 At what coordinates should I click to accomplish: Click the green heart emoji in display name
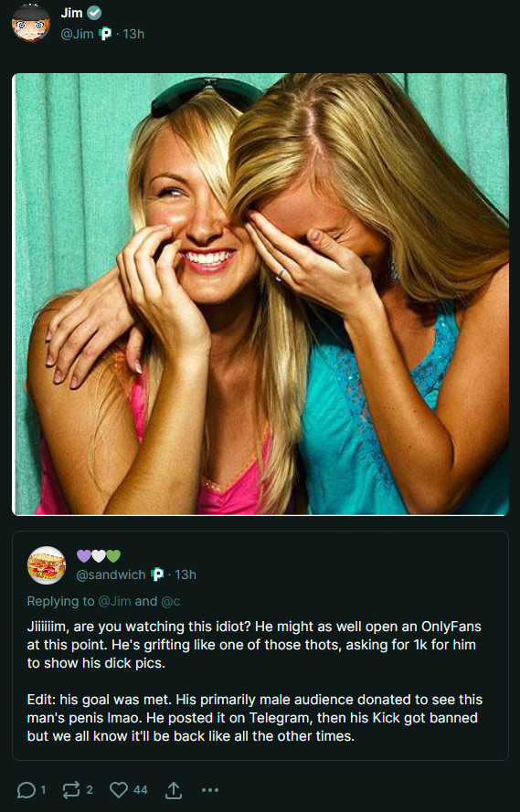tap(113, 556)
